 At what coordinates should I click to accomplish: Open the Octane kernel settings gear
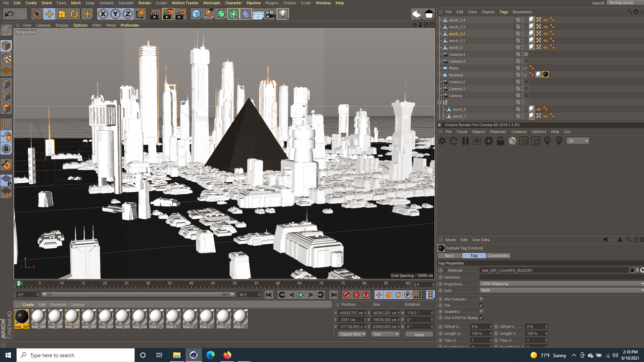point(489,141)
